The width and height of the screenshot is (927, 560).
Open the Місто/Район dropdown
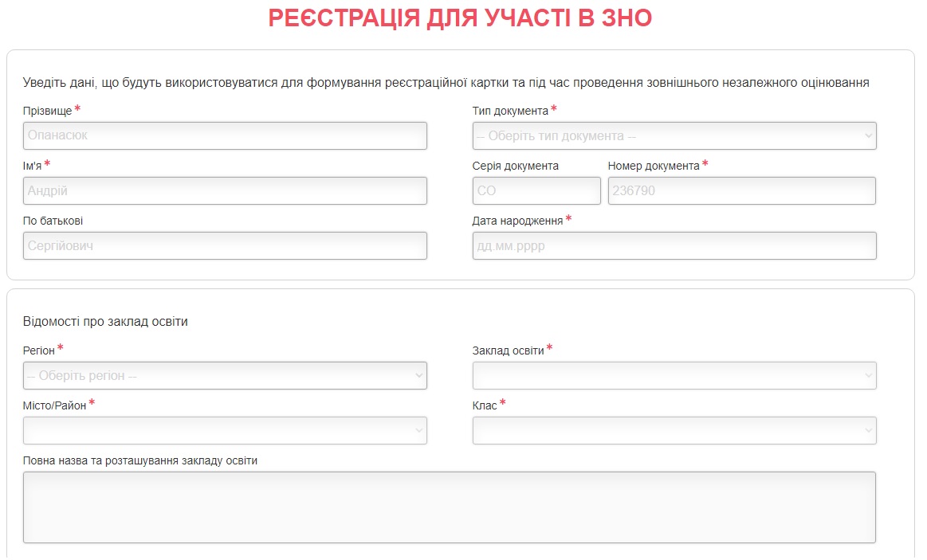pyautogui.click(x=223, y=430)
